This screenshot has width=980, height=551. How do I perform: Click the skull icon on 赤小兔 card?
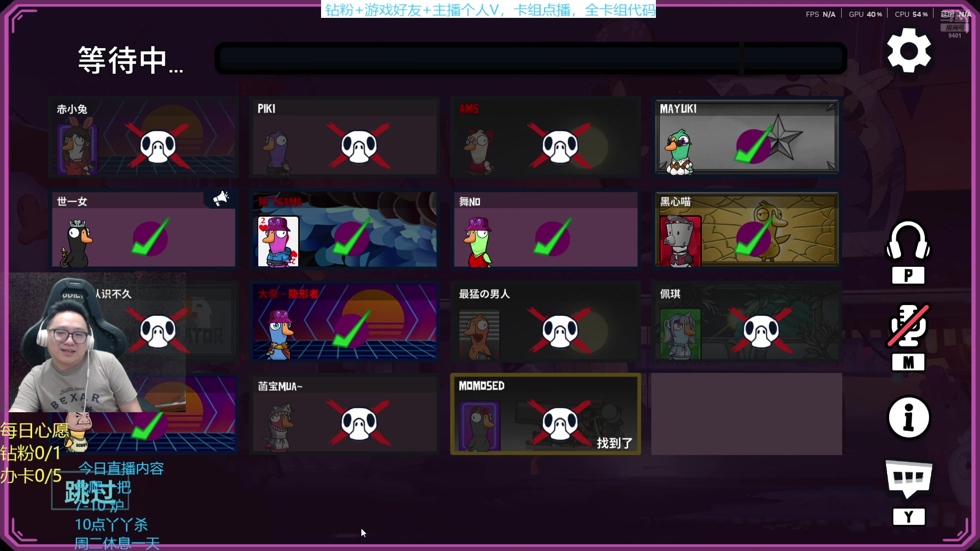158,146
